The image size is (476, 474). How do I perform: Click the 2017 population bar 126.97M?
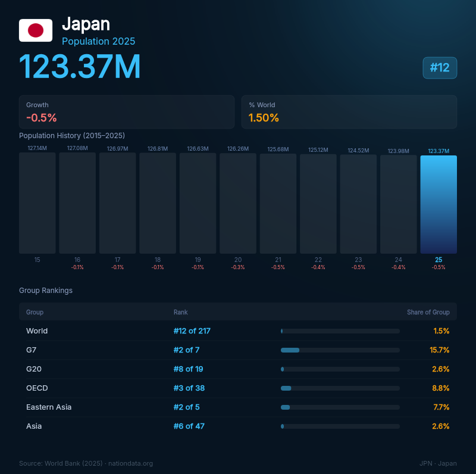pyautogui.click(x=117, y=203)
